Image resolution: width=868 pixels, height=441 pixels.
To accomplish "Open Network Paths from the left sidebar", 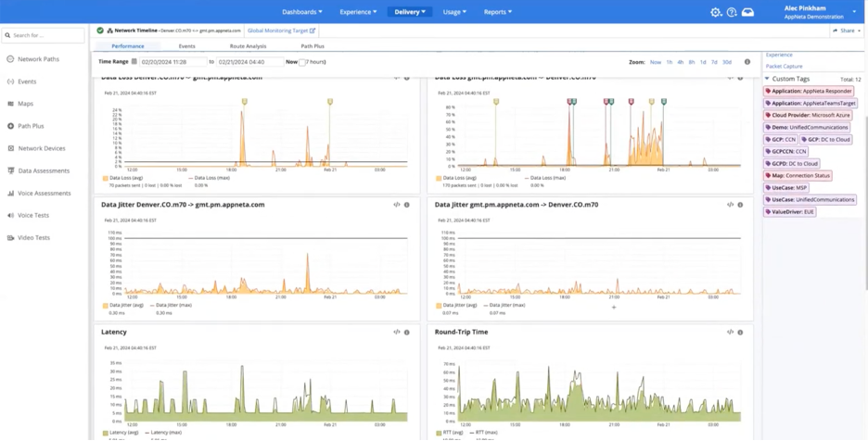I will [x=32, y=59].
